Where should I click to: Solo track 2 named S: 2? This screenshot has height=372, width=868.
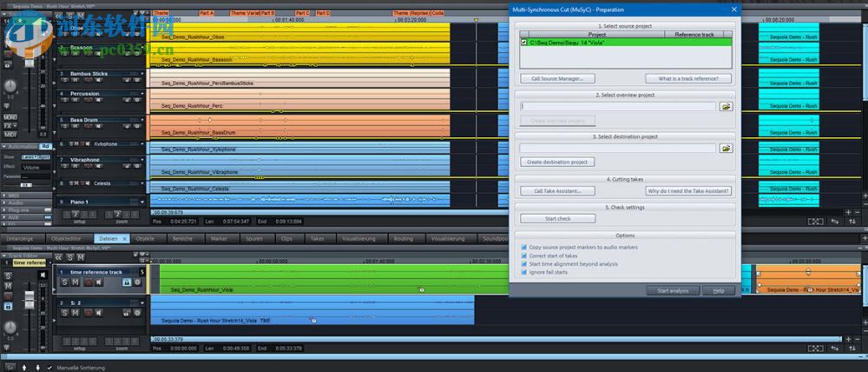coord(65,313)
